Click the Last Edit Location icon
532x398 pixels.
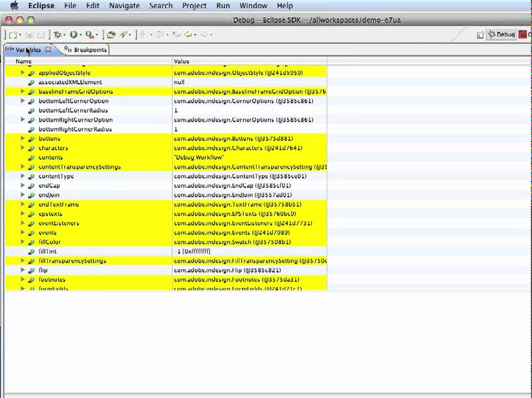[176, 34]
